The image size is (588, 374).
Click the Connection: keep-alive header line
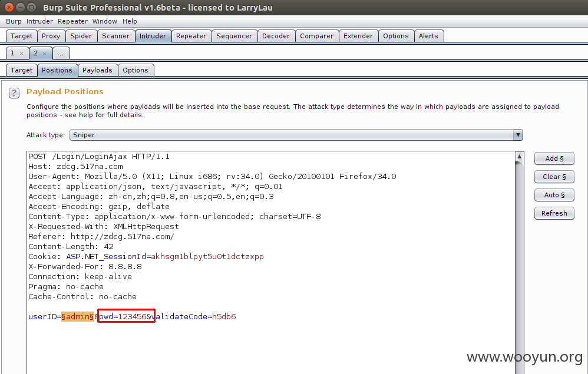[x=80, y=277]
